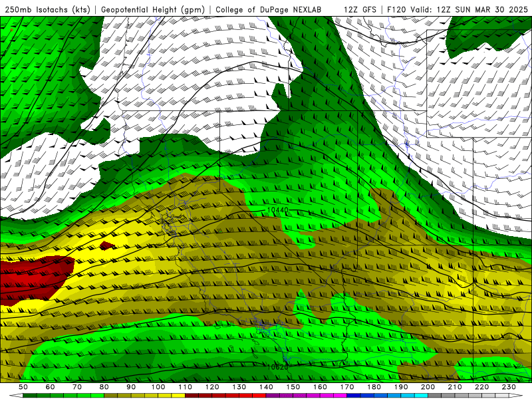Click the cyan swatch just left of 200
The height and width of the screenshot is (399, 532).
tap(421, 396)
